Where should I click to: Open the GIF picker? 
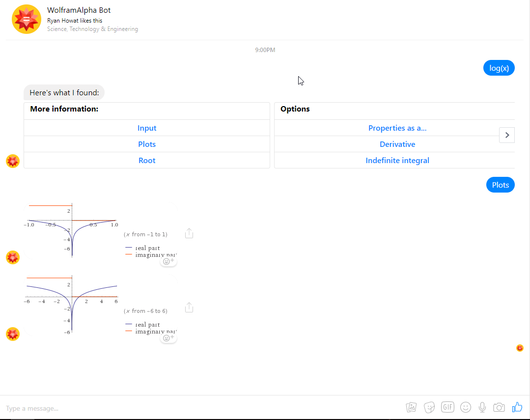coord(447,407)
